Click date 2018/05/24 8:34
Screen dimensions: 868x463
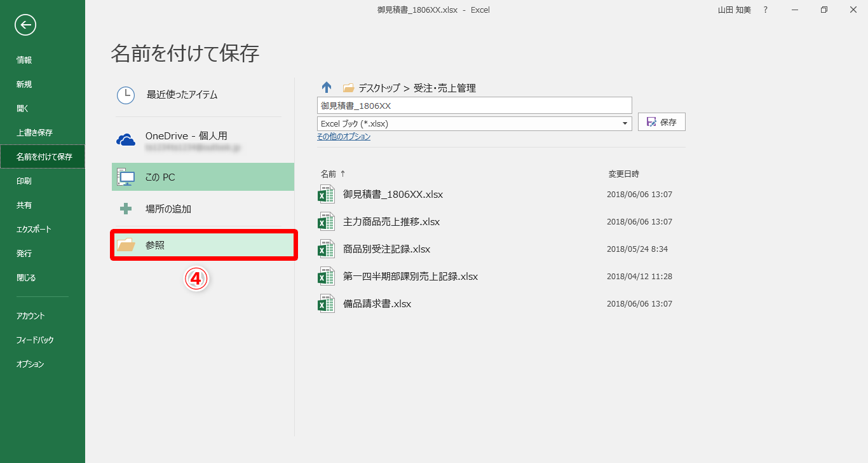(637, 249)
